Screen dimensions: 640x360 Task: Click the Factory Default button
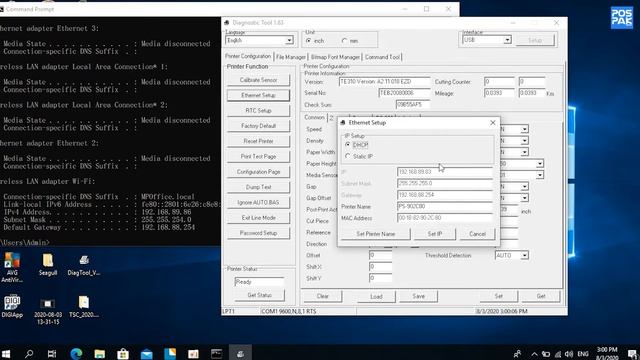[x=258, y=126]
